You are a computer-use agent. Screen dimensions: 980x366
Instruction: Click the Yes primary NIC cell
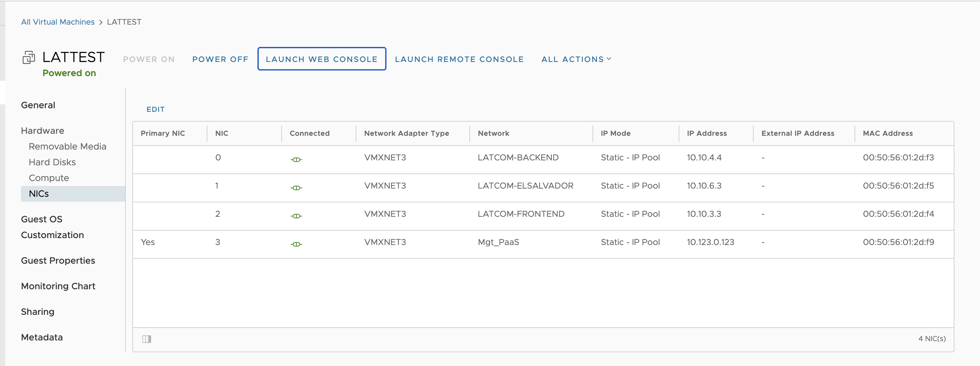tap(148, 242)
